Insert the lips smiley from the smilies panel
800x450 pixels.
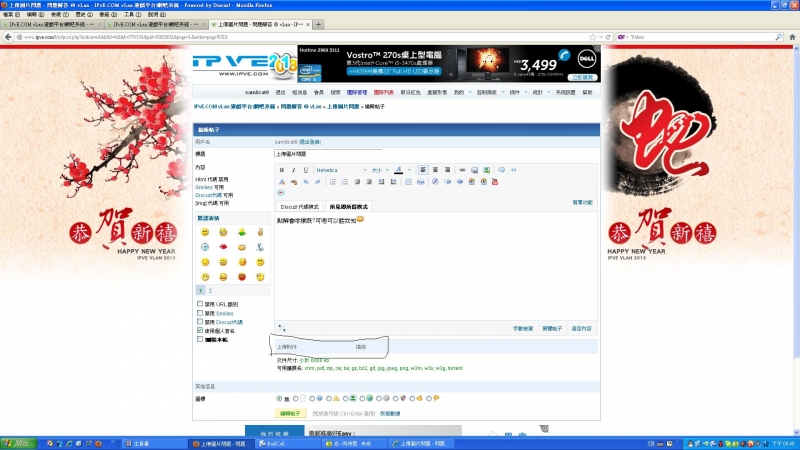(x=223, y=247)
